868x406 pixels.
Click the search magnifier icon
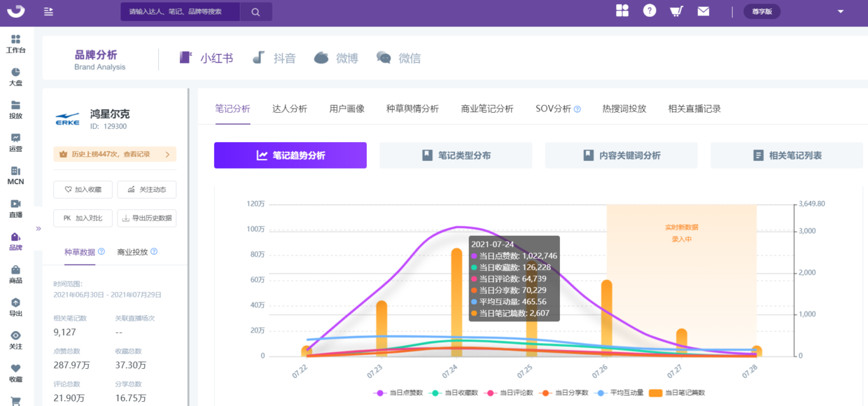coord(255,12)
